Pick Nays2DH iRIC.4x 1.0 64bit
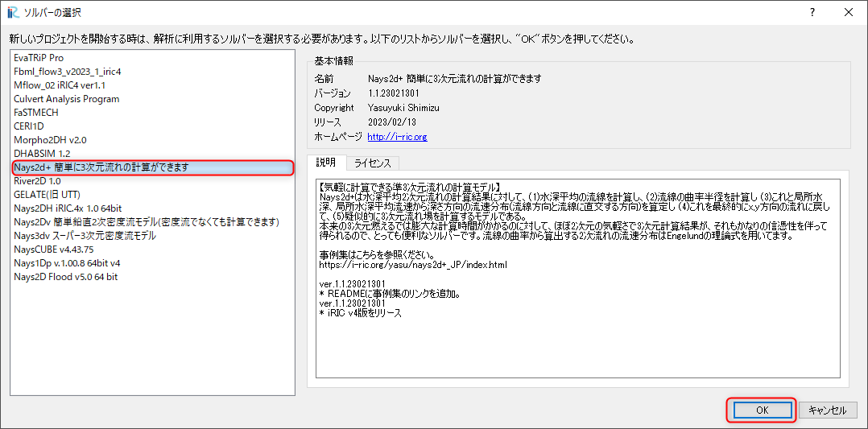868x429 pixels. point(152,208)
